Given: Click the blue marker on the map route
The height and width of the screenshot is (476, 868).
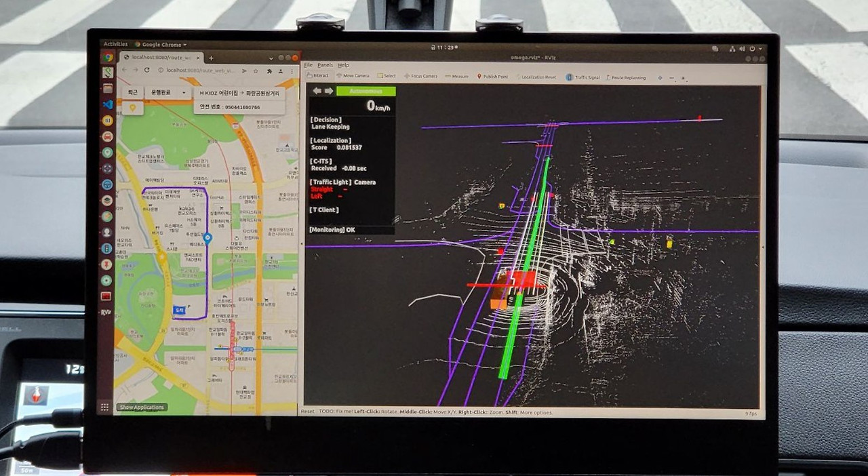Looking at the screenshot, I should coord(208,239).
